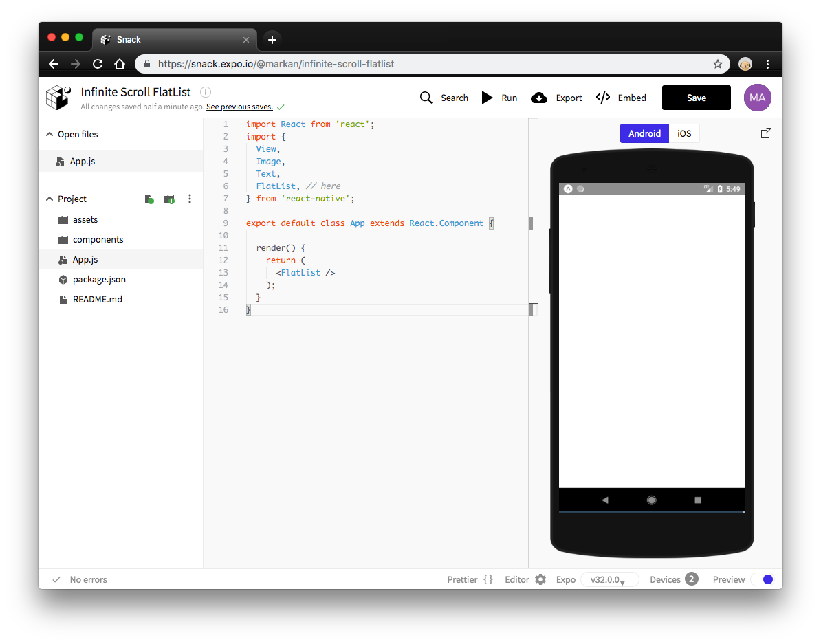Viewport: 821px width, 644px height.
Task: Open preview in a popout window
Action: point(766,133)
